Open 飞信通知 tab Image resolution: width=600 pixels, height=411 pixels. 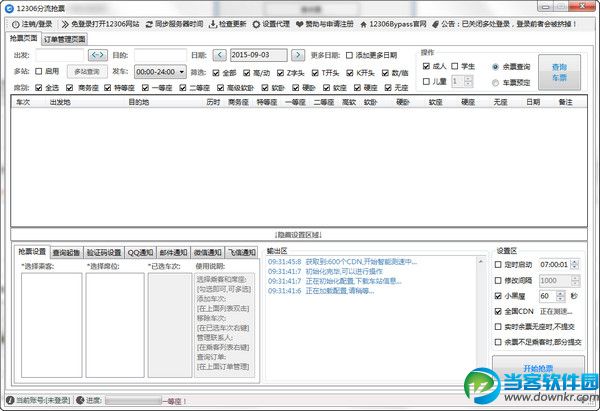click(x=242, y=253)
